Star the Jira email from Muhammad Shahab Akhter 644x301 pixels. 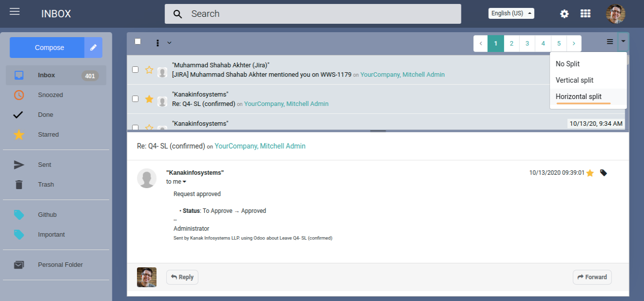[149, 70]
